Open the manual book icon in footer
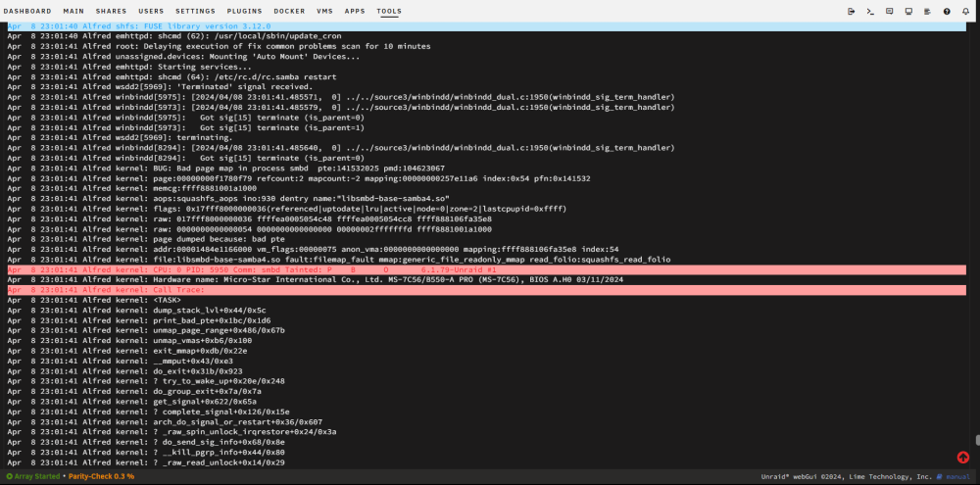This screenshot has height=485, width=980. coord(941,476)
